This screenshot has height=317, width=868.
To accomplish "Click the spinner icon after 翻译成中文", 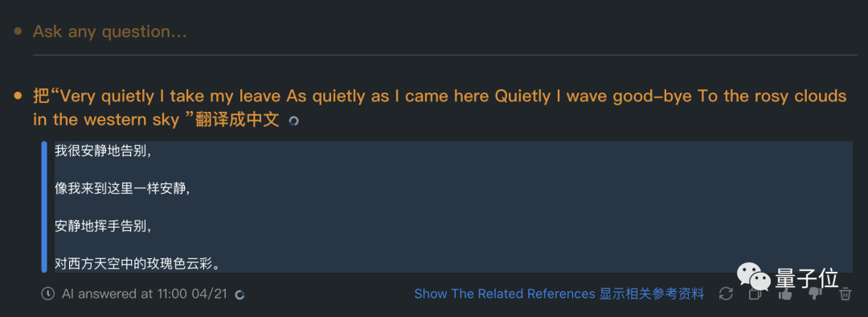I will click(293, 121).
